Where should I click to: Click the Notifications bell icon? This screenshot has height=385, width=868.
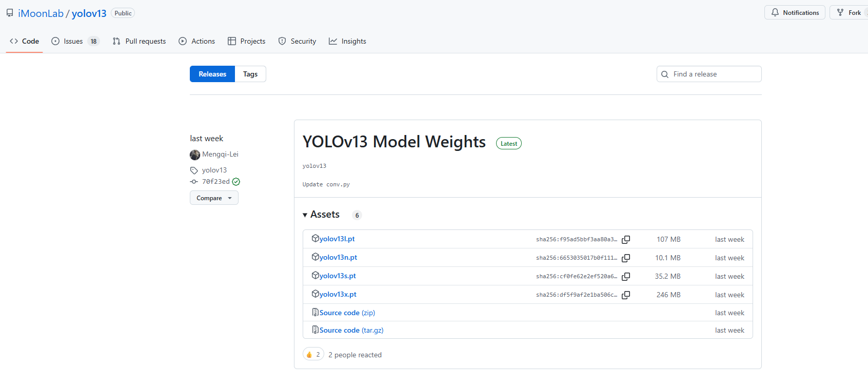click(775, 12)
